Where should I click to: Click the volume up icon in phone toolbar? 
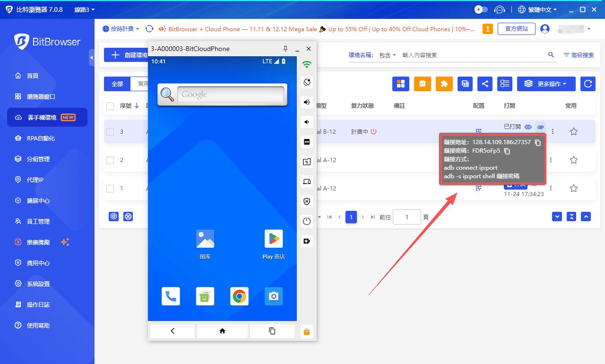[x=307, y=102]
